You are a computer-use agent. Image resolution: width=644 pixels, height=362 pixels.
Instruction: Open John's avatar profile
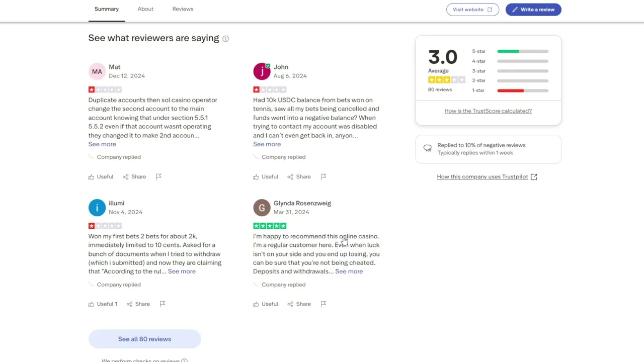tap(262, 71)
